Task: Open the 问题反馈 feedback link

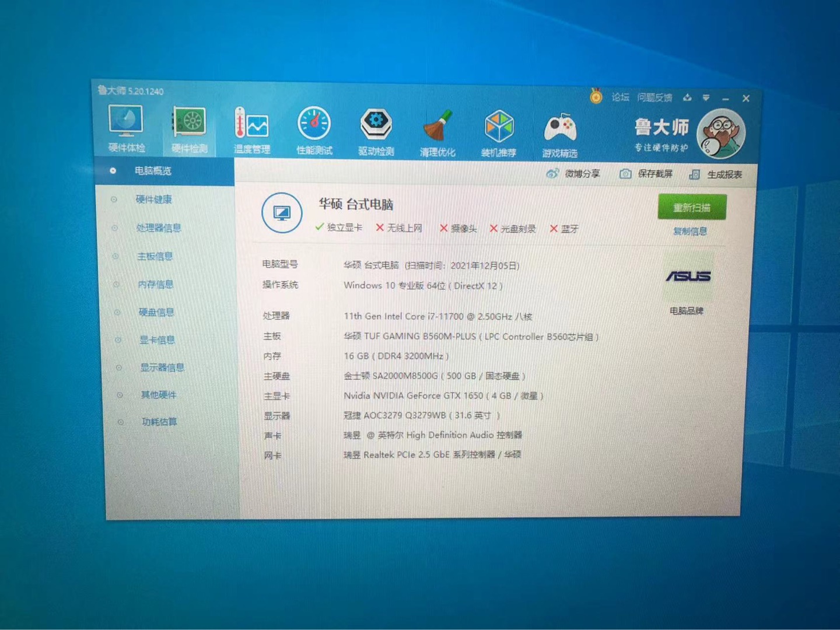Action: pyautogui.click(x=654, y=97)
